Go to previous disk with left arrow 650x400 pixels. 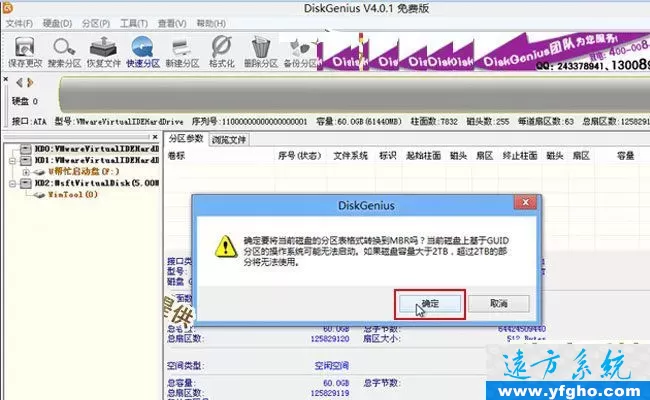coord(19,82)
